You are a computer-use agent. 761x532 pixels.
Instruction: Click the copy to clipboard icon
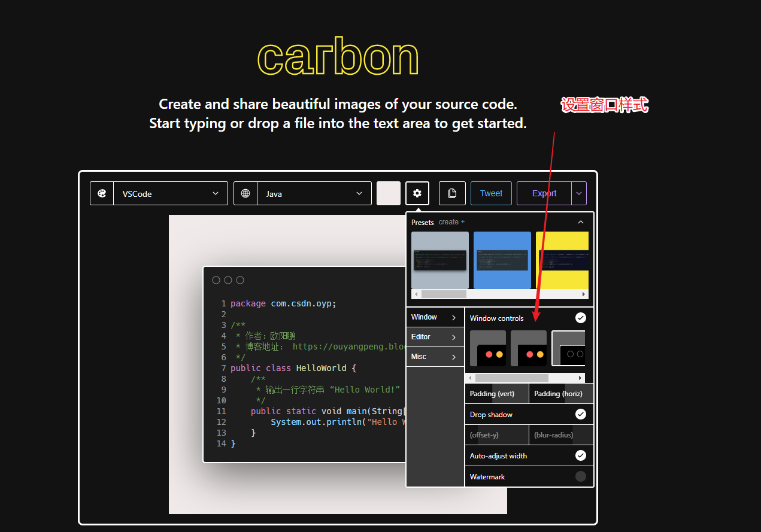point(452,193)
